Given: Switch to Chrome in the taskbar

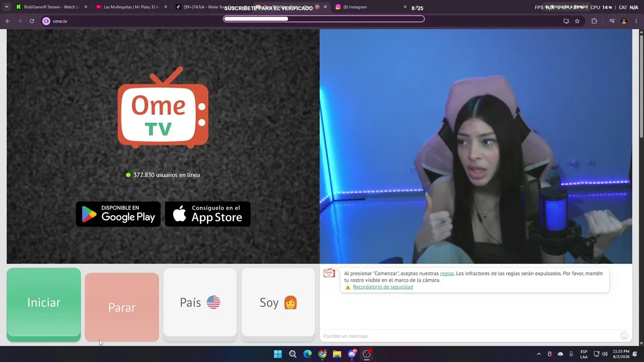Looking at the screenshot, I should click(x=323, y=354).
